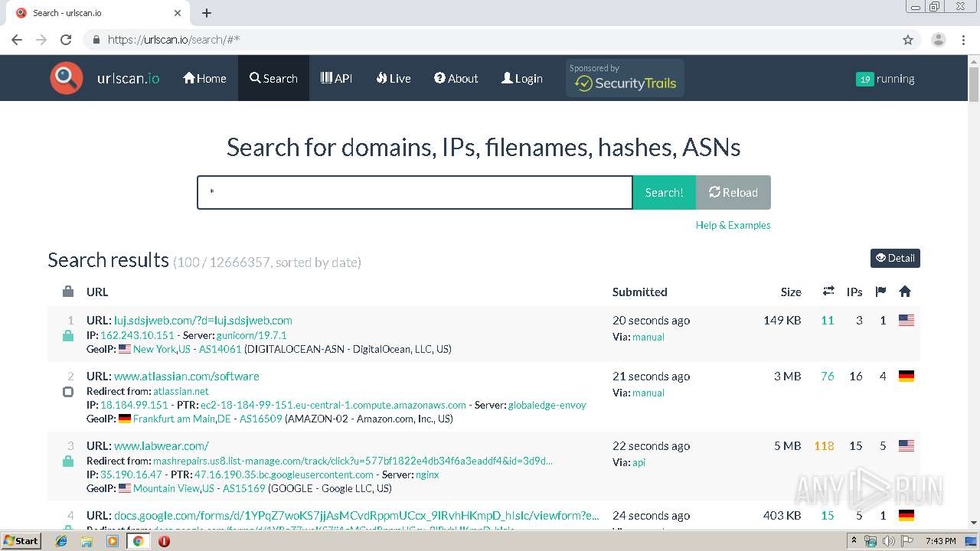The height and width of the screenshot is (551, 980).
Task: Click the Reload button
Action: 733,192
